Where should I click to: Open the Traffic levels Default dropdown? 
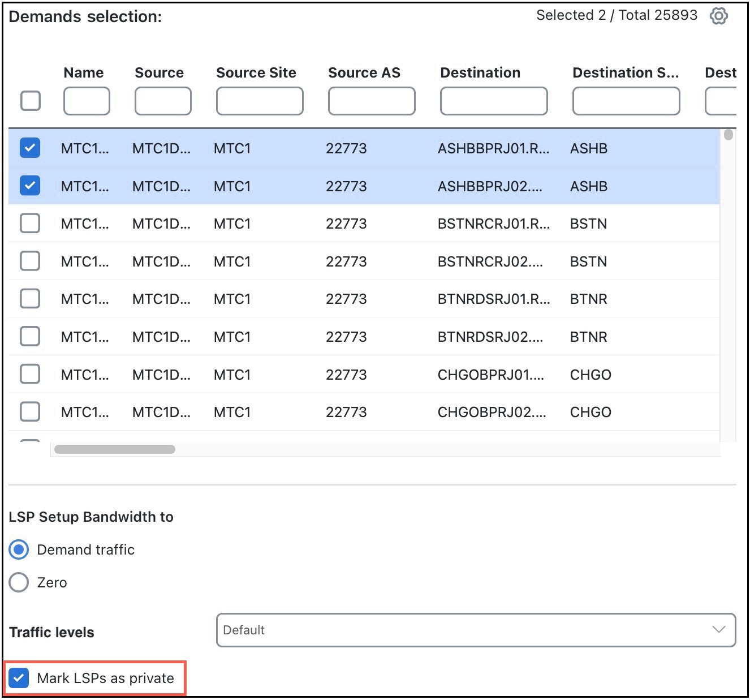click(476, 630)
